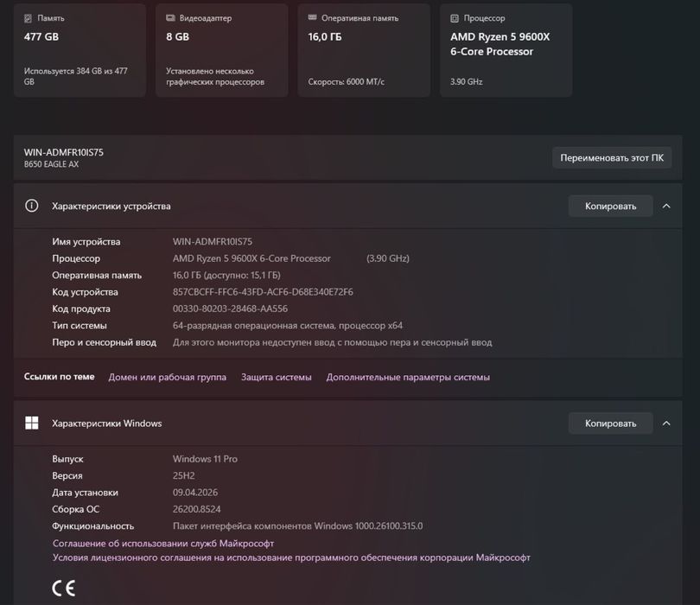Click the Windows 11 Pro edition value
The image size is (700, 605).
[x=205, y=459]
